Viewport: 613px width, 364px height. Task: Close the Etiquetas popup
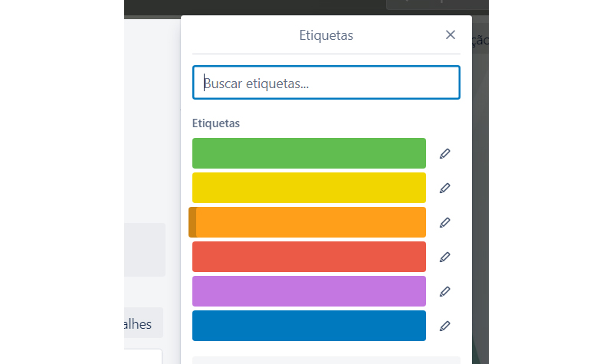pyautogui.click(x=451, y=34)
